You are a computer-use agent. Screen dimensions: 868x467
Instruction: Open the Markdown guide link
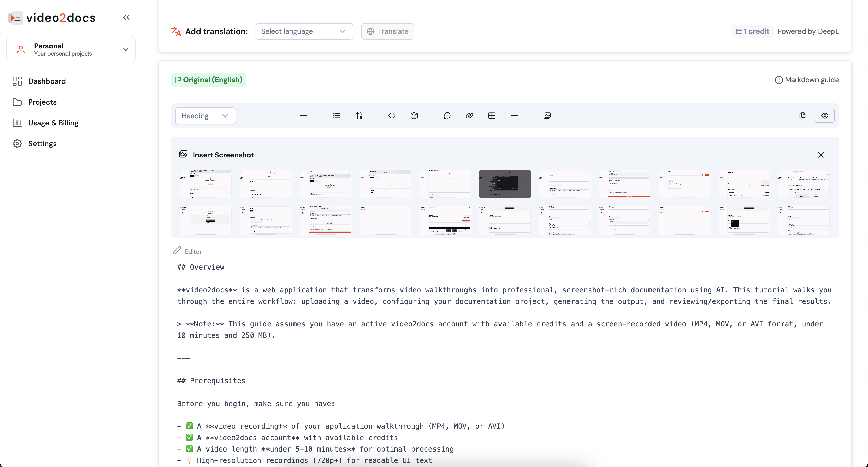tap(807, 80)
